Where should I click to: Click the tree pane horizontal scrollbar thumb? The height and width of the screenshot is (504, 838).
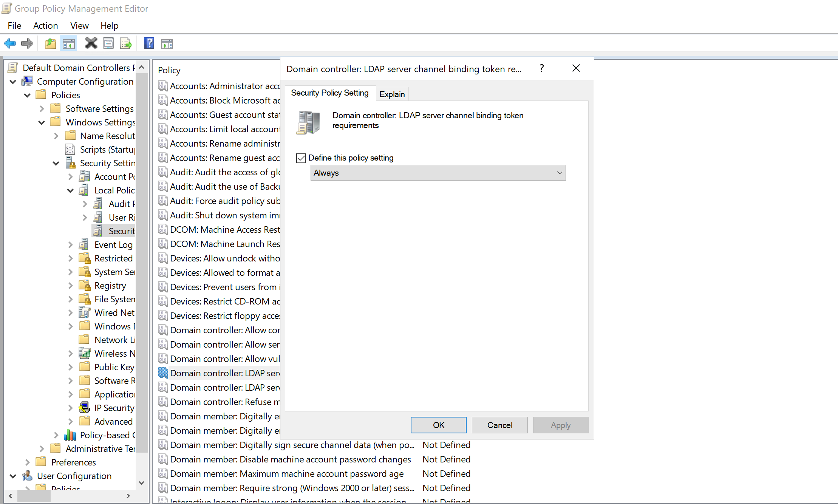[34, 496]
